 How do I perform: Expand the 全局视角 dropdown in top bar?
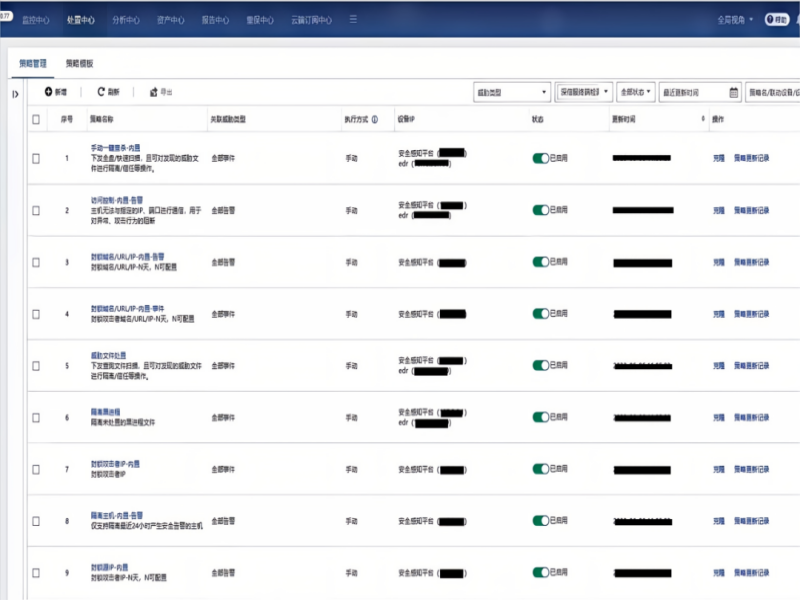pos(736,19)
